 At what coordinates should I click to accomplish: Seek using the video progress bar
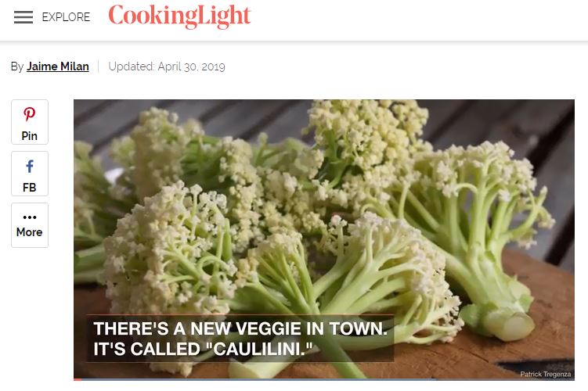point(324,379)
